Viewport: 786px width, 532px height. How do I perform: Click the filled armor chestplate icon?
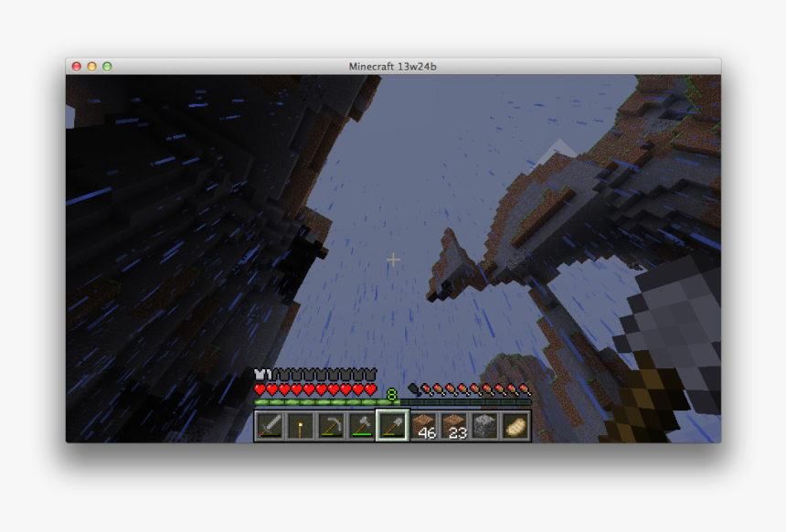[x=260, y=374]
